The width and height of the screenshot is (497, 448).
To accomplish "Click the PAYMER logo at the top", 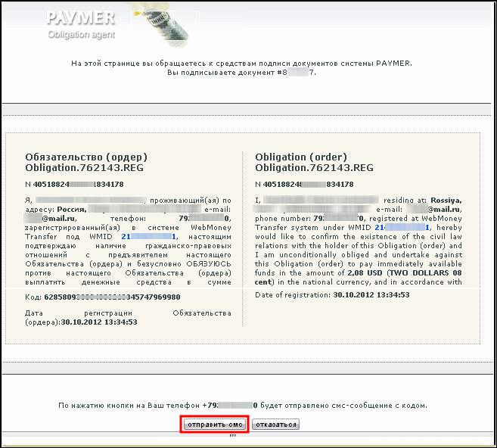I will tap(80, 18).
